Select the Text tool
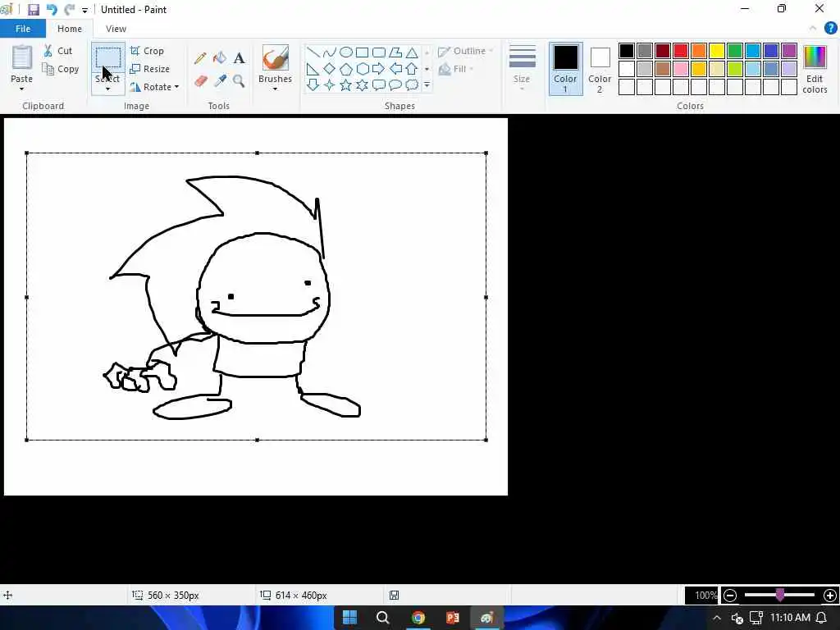 (x=239, y=58)
